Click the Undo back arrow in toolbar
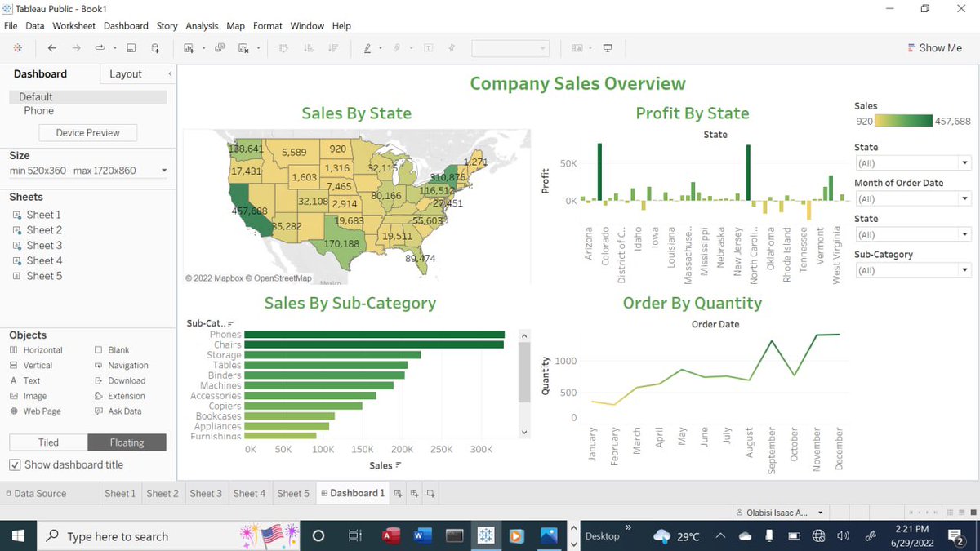980x551 pixels. [52, 48]
